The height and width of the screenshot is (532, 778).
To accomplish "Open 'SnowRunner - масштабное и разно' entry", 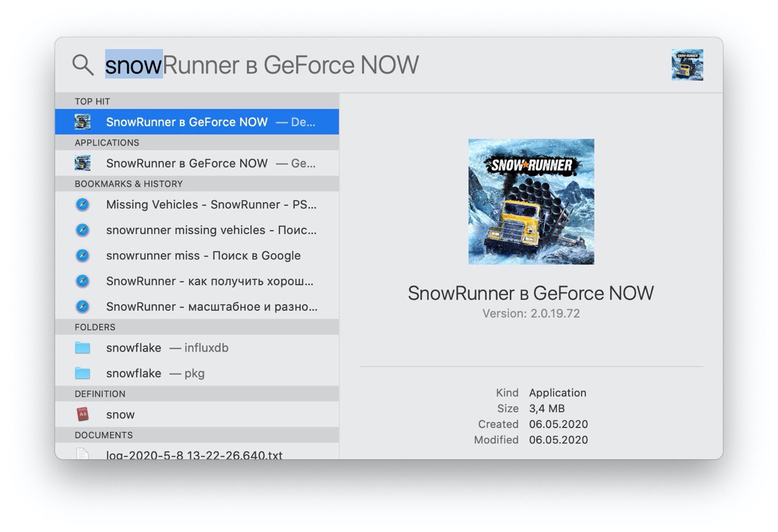I will 197,307.
